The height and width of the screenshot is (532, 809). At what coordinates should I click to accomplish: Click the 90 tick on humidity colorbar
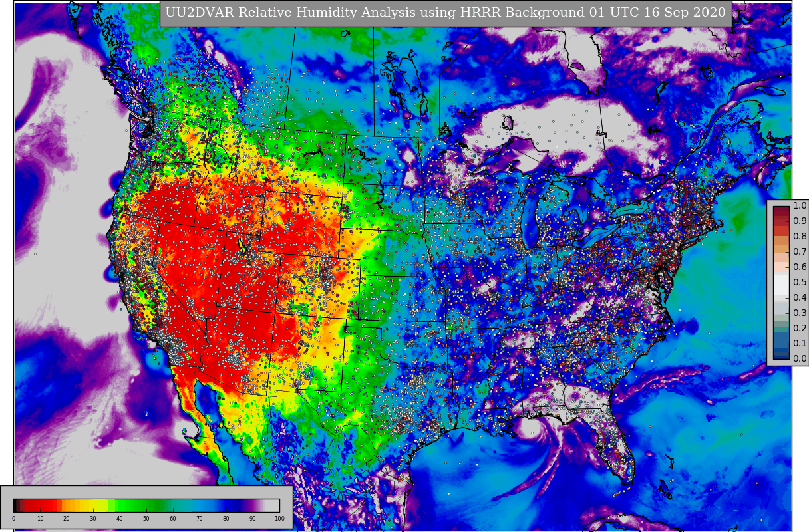click(253, 519)
